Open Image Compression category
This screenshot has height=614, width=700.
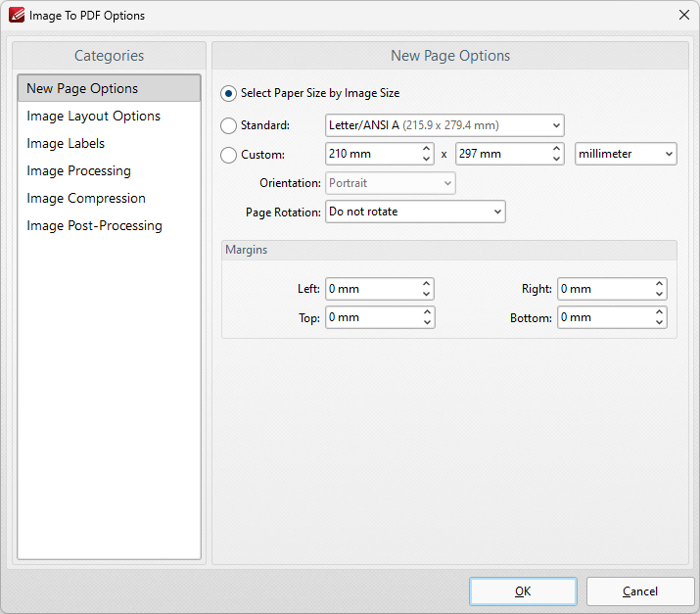point(109,198)
